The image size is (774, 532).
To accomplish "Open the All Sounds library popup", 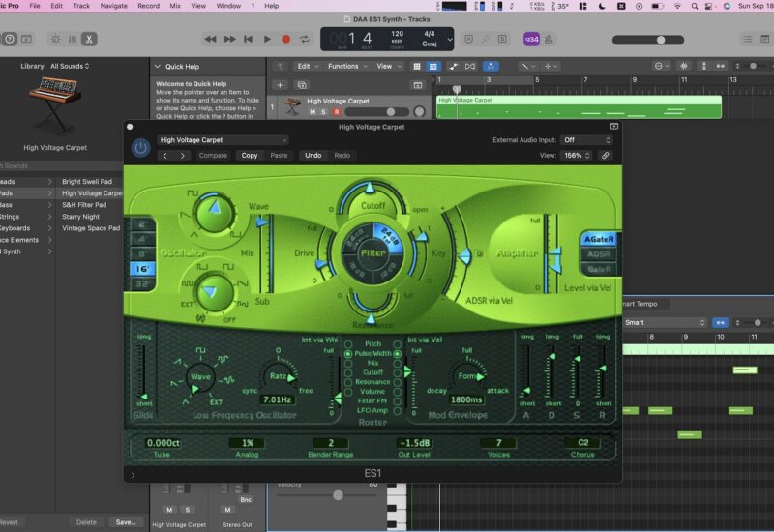I will click(70, 66).
